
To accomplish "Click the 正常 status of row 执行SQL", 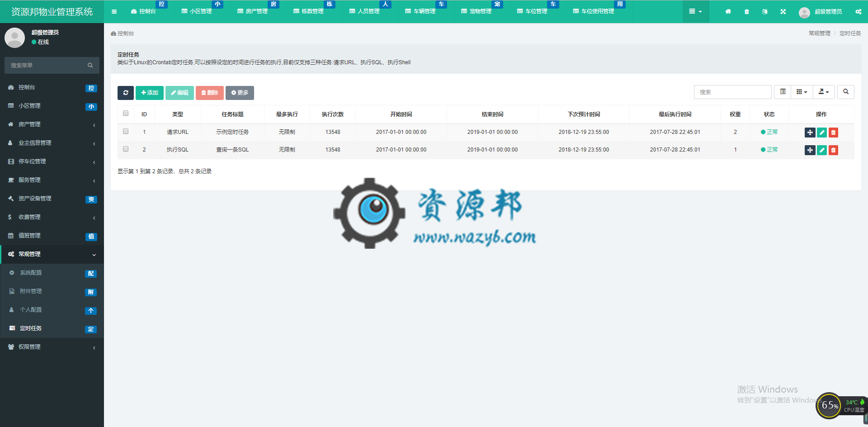I will point(769,150).
